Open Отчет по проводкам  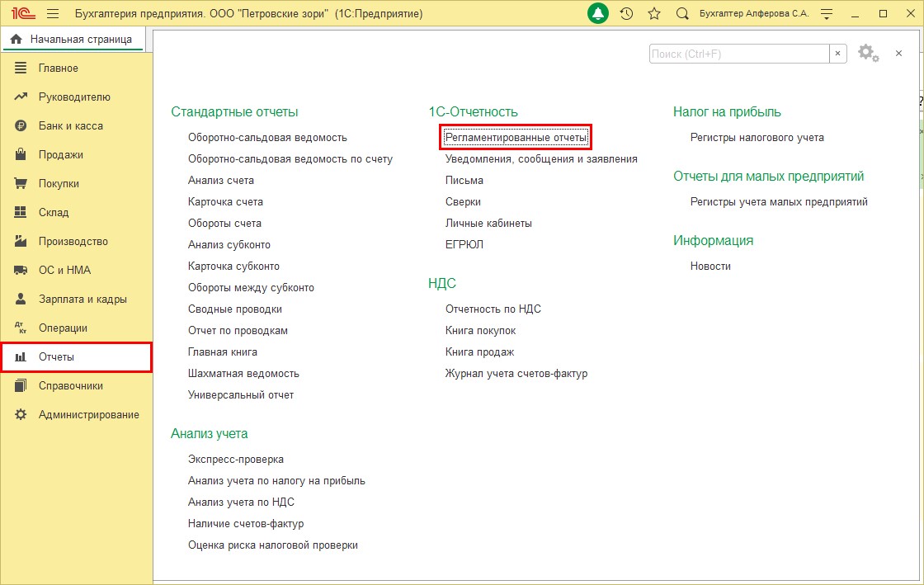point(238,331)
